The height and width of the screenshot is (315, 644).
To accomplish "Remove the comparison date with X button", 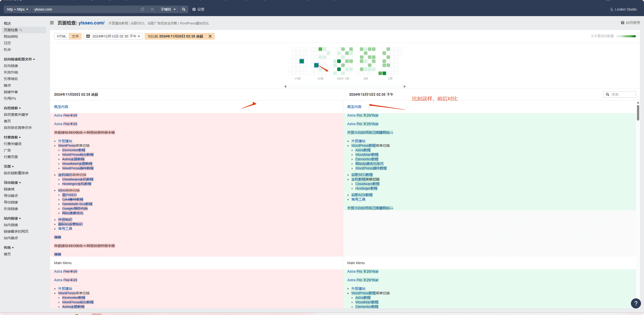I will [x=210, y=36].
